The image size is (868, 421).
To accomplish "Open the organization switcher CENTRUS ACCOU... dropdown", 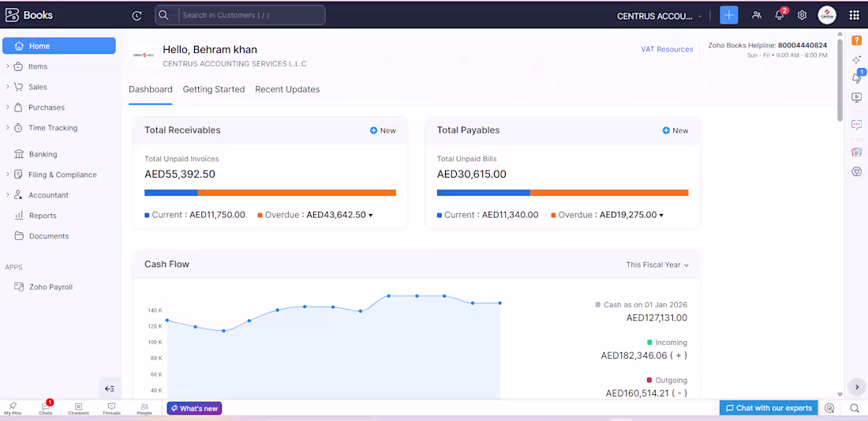I will pyautogui.click(x=660, y=16).
